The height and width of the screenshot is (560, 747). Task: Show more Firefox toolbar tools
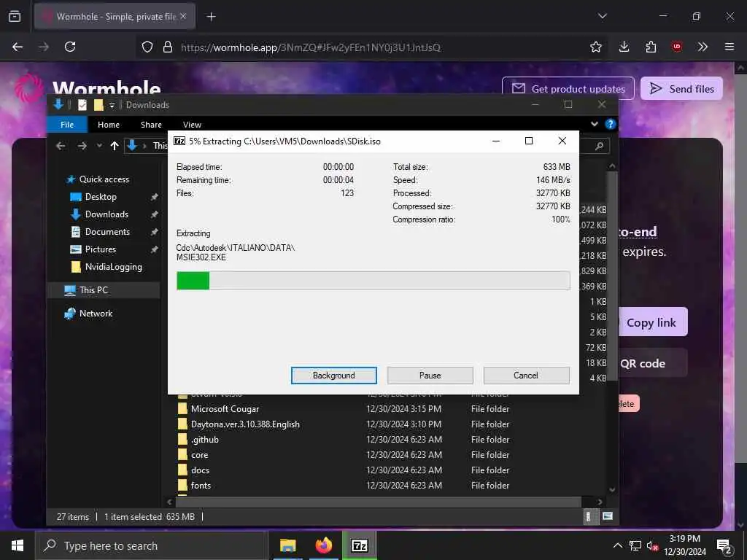(703, 47)
